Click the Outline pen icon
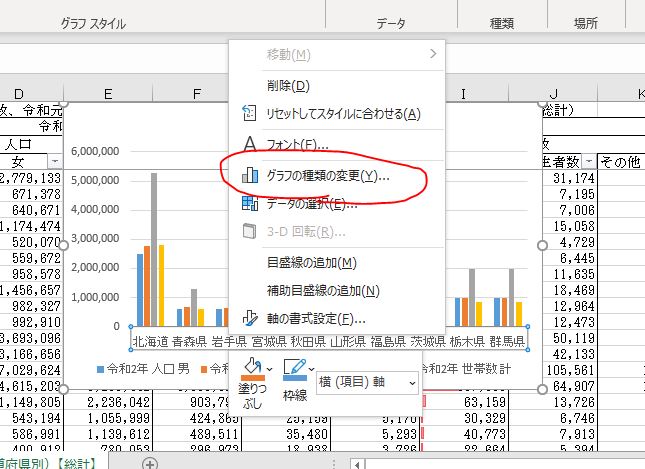 tap(292, 370)
